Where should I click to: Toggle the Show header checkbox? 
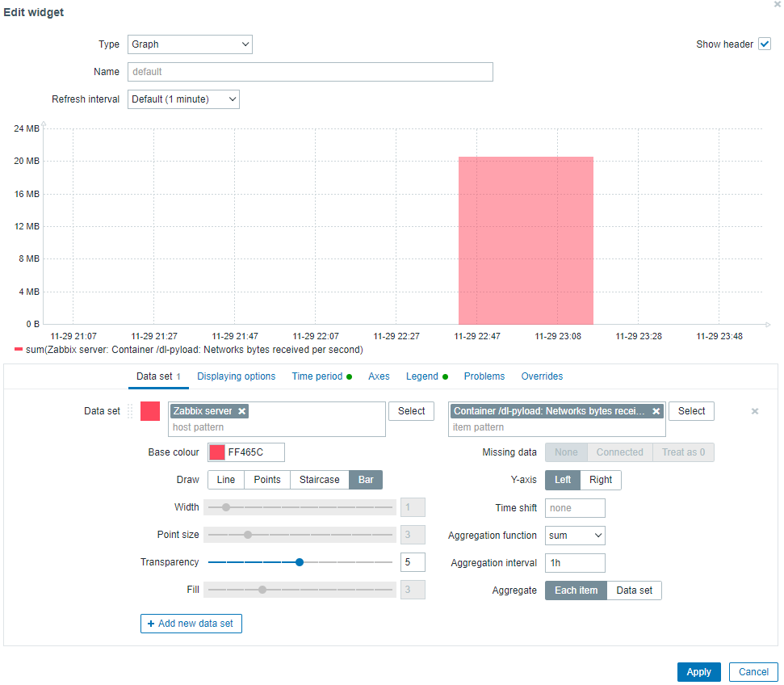(x=765, y=44)
